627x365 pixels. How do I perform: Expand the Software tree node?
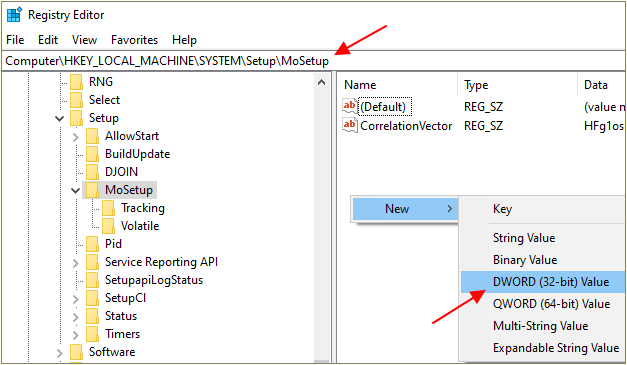(x=60, y=353)
